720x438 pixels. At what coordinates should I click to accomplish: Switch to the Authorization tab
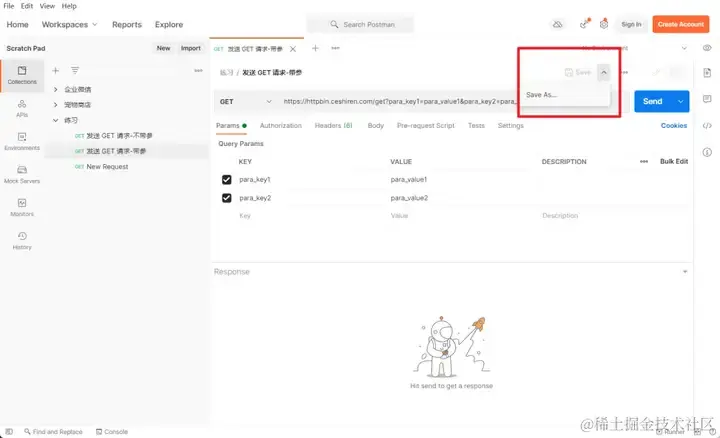pos(281,125)
